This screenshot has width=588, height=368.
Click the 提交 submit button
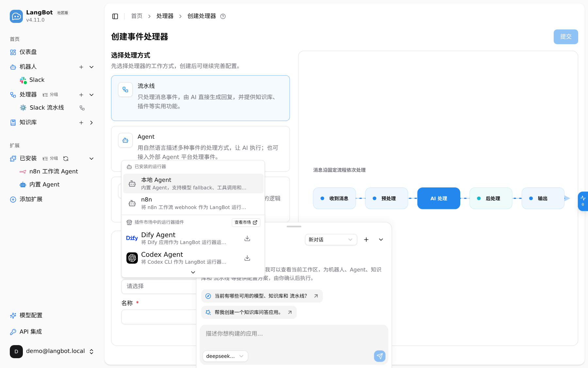point(566,37)
